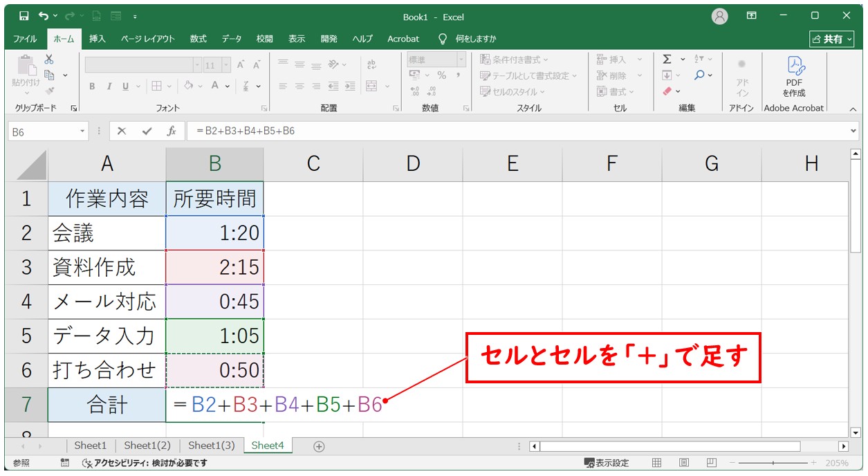This screenshot has height=476, width=868.
Task: Open the Insert (挿入) ribbon tab
Action: 98,39
